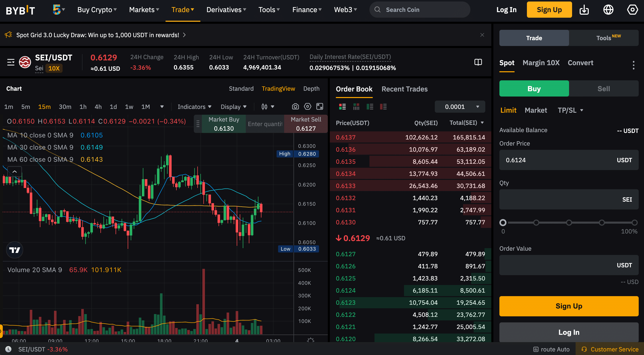Open more timeframes dropdown arrow
This screenshot has height=355, width=644.
coord(162,107)
